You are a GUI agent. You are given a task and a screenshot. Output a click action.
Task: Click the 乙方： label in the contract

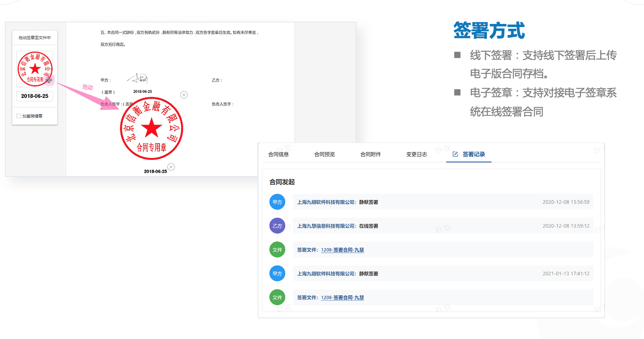[217, 80]
